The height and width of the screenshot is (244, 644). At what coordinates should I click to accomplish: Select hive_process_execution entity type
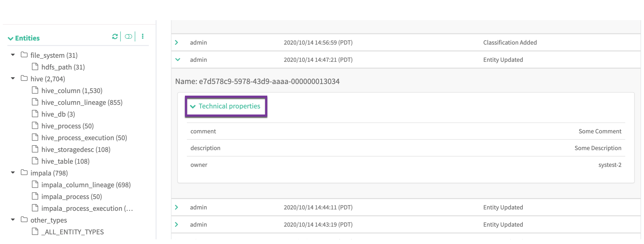point(84,138)
